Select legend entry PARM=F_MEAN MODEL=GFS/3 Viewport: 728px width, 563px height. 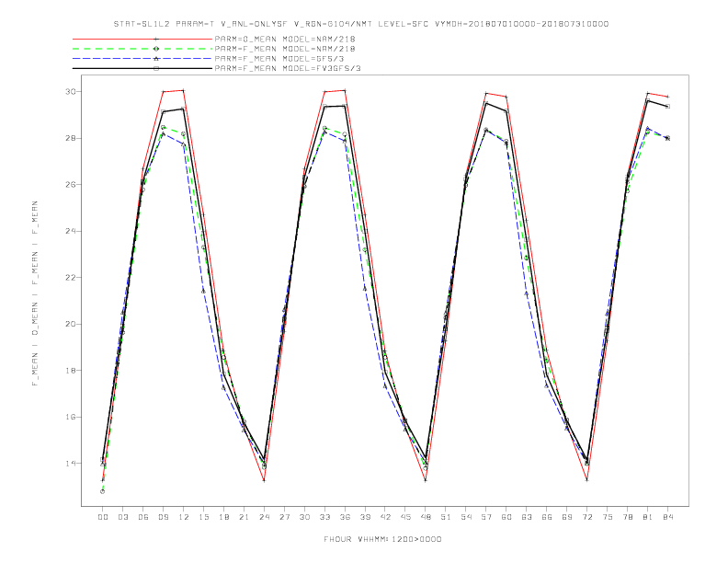tap(279, 59)
